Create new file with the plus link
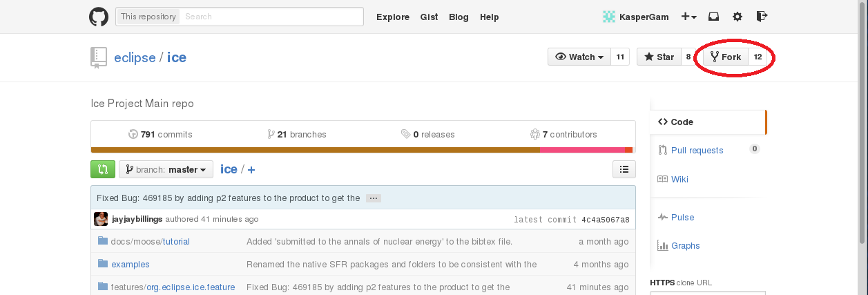Image resolution: width=868 pixels, height=295 pixels. (251, 170)
